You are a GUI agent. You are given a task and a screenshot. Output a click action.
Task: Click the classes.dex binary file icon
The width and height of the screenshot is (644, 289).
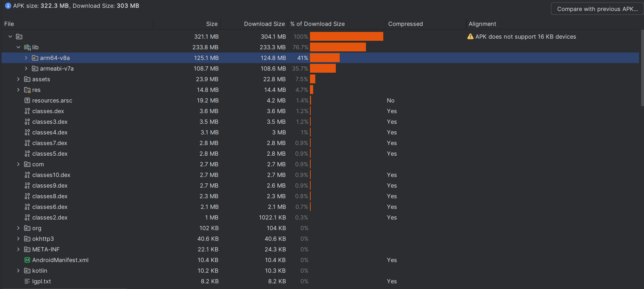click(27, 111)
